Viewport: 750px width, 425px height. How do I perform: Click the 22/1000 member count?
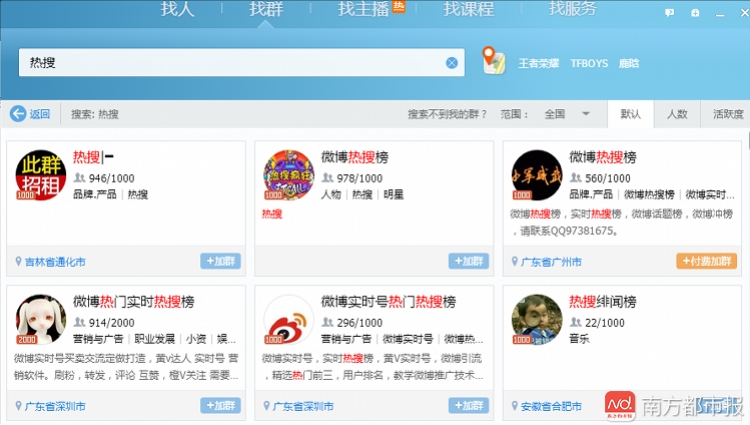605,323
